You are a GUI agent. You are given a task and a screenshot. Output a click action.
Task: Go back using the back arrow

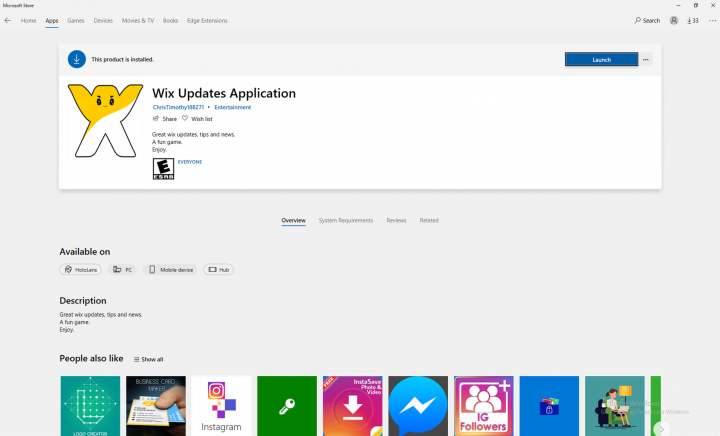pos(7,21)
